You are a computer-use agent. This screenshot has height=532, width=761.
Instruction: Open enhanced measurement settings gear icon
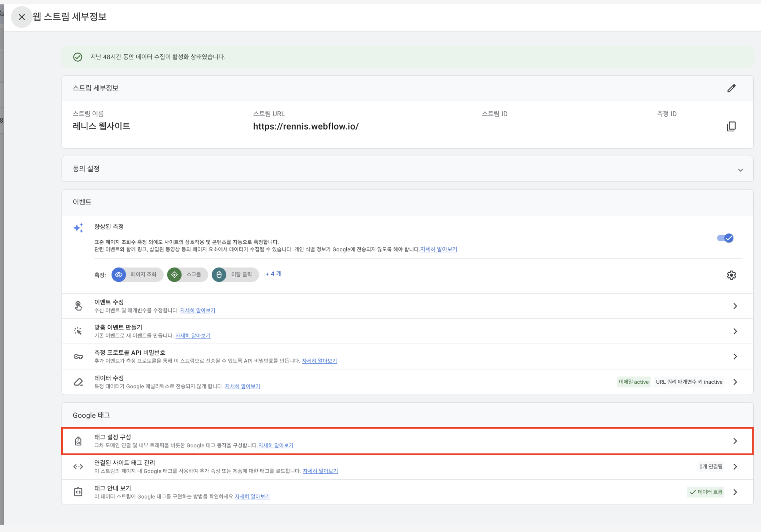(x=731, y=275)
